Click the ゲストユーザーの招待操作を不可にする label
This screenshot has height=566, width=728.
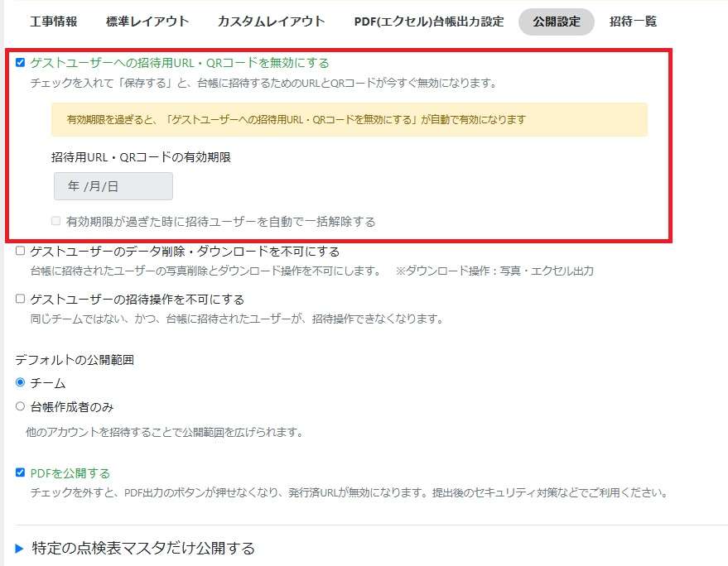pos(137,300)
